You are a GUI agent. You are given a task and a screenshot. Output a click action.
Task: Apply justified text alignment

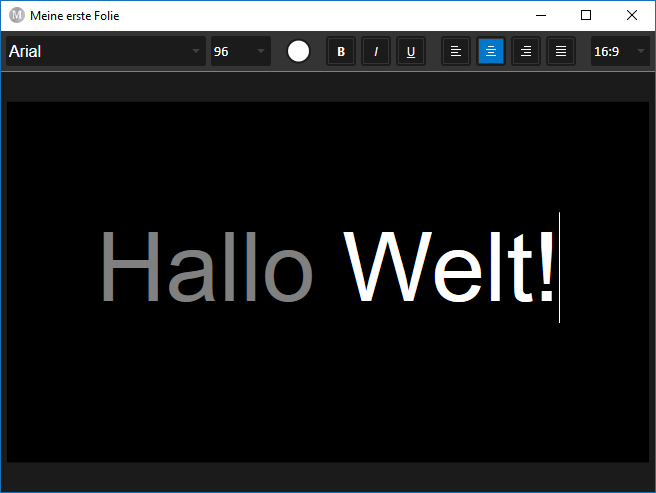(561, 51)
